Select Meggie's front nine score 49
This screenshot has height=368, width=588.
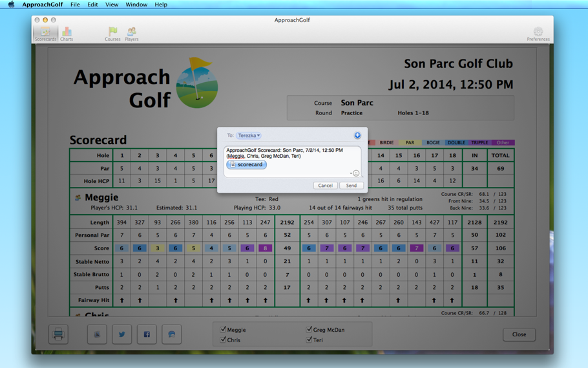288,248
